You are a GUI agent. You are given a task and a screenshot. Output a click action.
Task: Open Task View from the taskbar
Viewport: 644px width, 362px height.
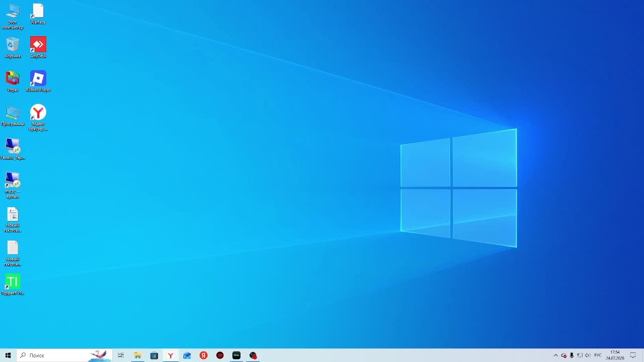point(121,355)
